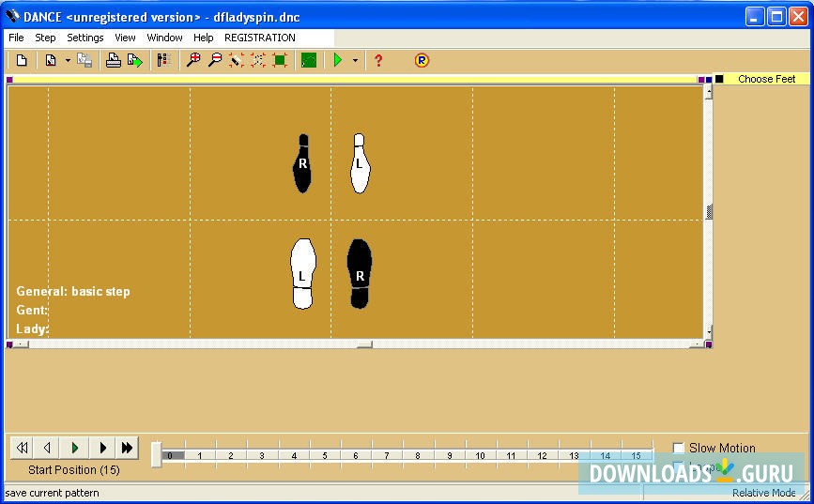Zoom in with the plus magnifier
Image resolution: width=814 pixels, height=504 pixels.
pos(193,61)
